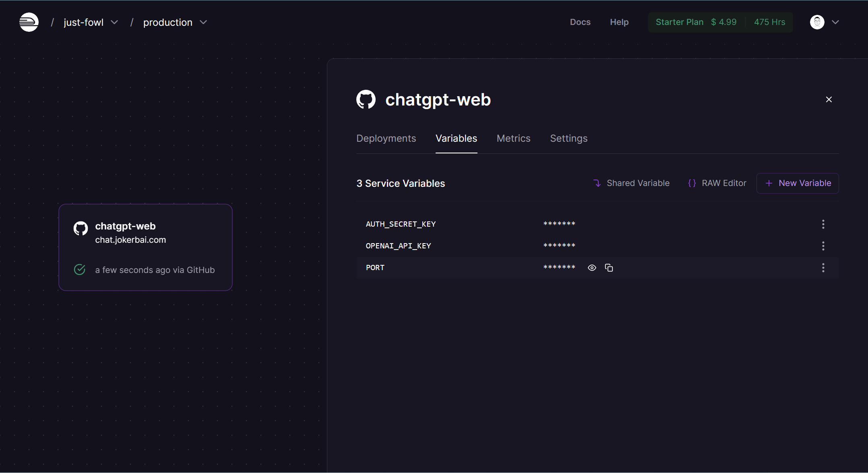This screenshot has width=868, height=473.
Task: Click the AUTH_SECRET_KEY variable name
Action: click(401, 224)
